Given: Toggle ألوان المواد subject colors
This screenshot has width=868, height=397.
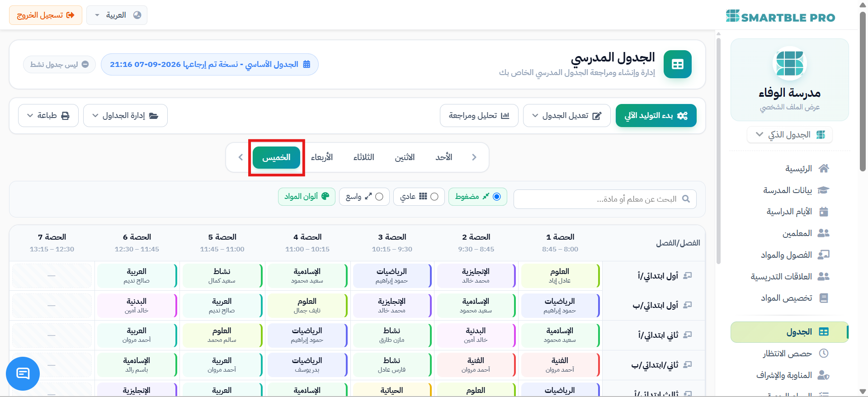Looking at the screenshot, I should [307, 197].
